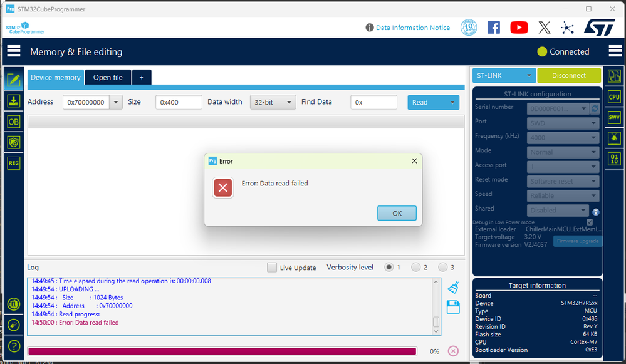Toggle the Debug in Low Power mode checkbox

[590, 222]
